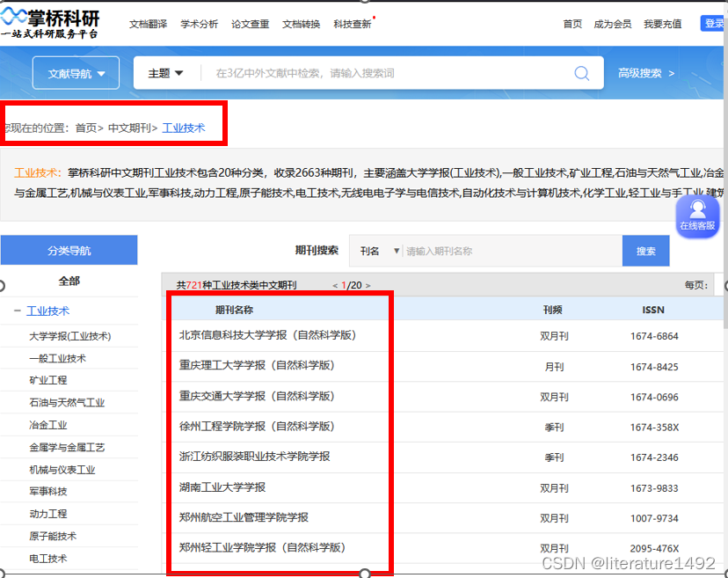
Task: Open 文档转换 in top menu
Action: click(x=302, y=24)
